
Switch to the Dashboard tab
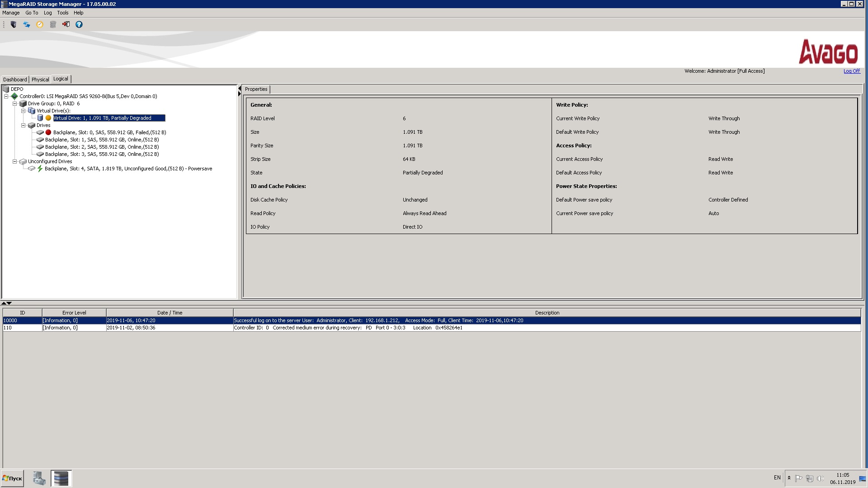[x=15, y=80]
